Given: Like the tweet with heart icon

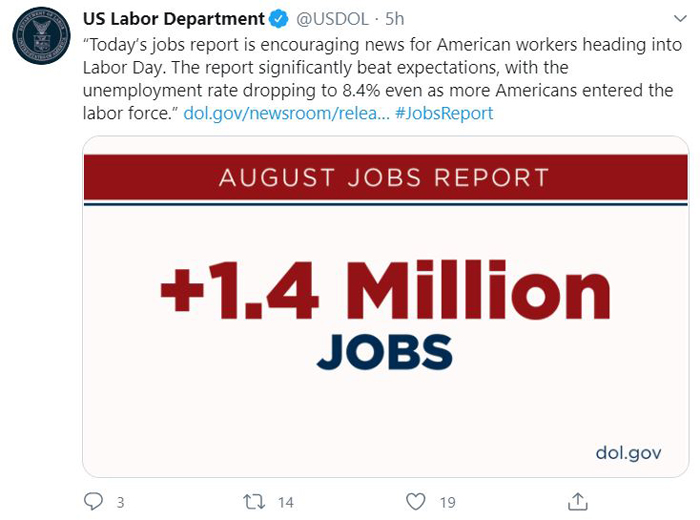Looking at the screenshot, I should pos(415,502).
